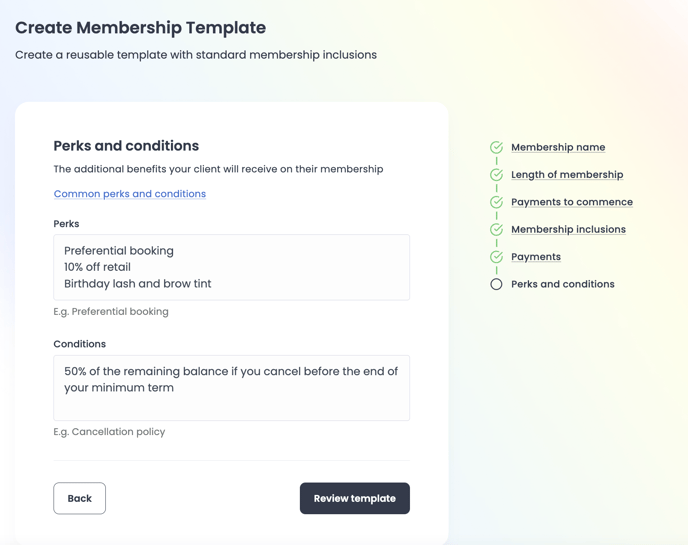Viewport: 688px width, 545px height.
Task: Jump to Length of membership step
Action: pos(566,175)
